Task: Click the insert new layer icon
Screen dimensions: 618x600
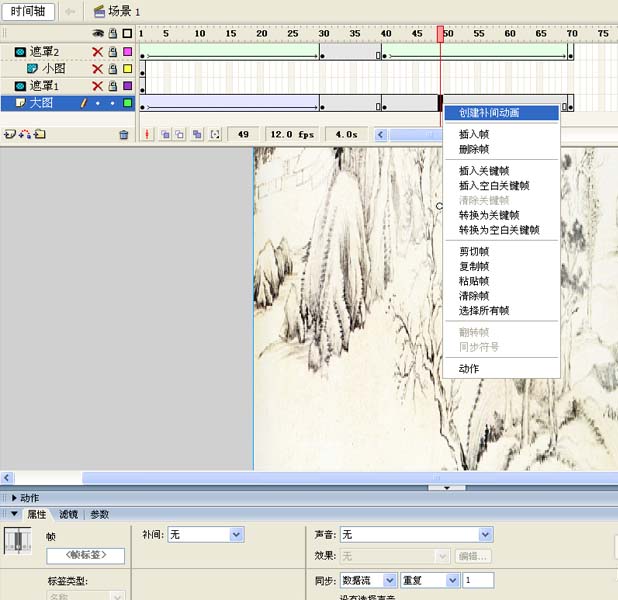Action: (9, 134)
